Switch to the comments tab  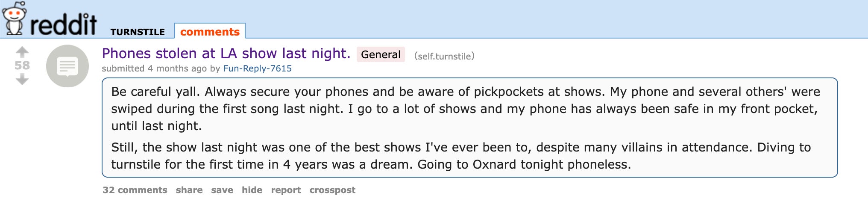[x=210, y=32]
